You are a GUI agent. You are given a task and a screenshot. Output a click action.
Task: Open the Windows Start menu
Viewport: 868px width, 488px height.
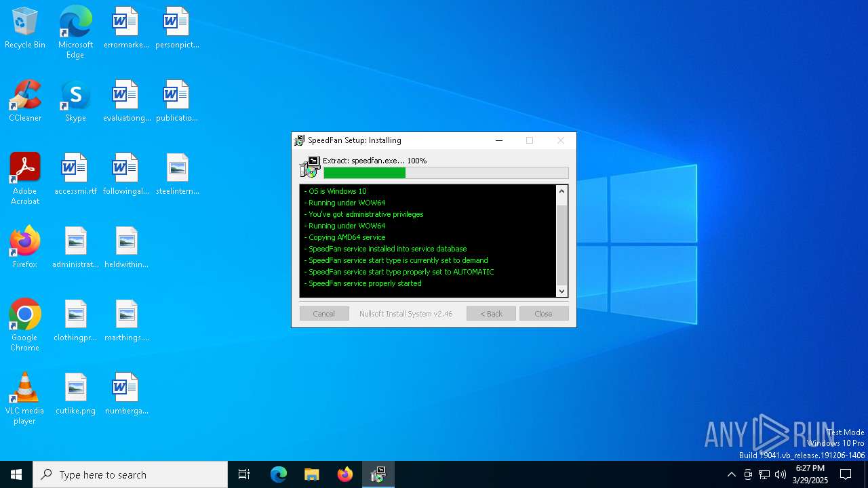click(x=16, y=474)
